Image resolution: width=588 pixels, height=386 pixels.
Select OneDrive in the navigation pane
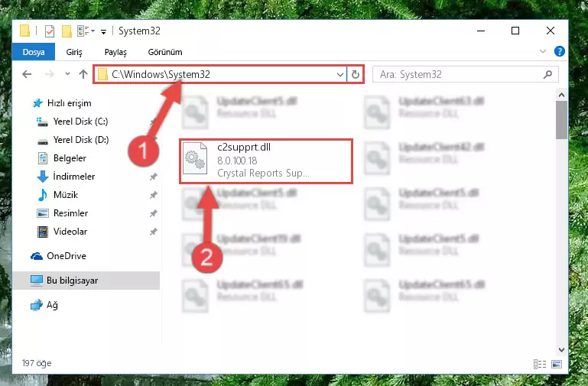pyautogui.click(x=58, y=256)
